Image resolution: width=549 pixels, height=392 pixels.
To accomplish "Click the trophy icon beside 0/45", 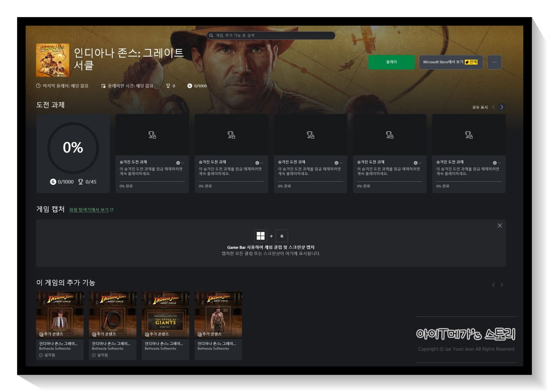I will coord(81,182).
